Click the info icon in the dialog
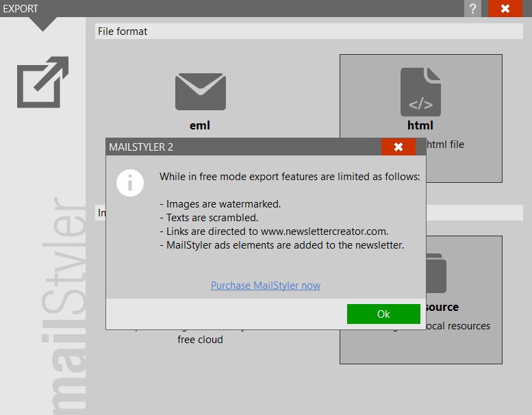 coord(130,183)
